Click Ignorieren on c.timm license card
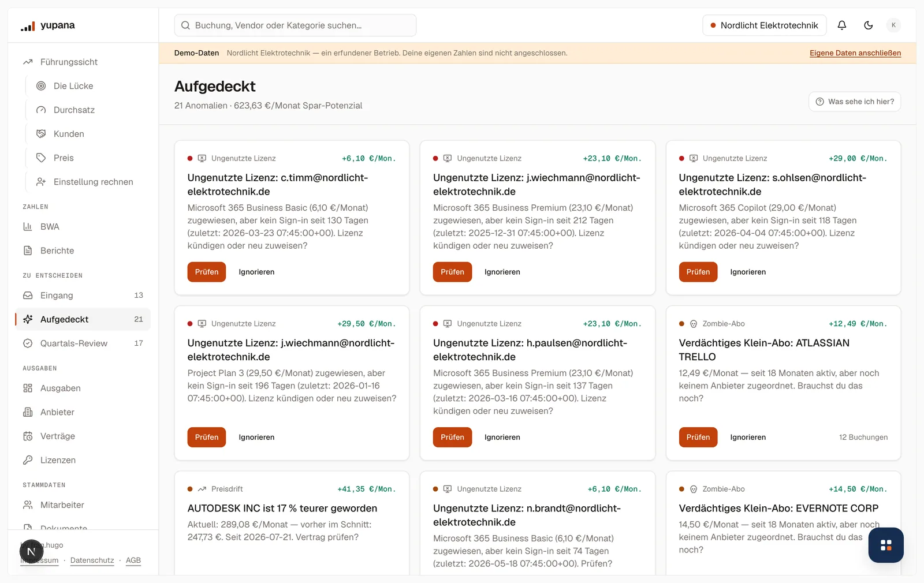 256,272
